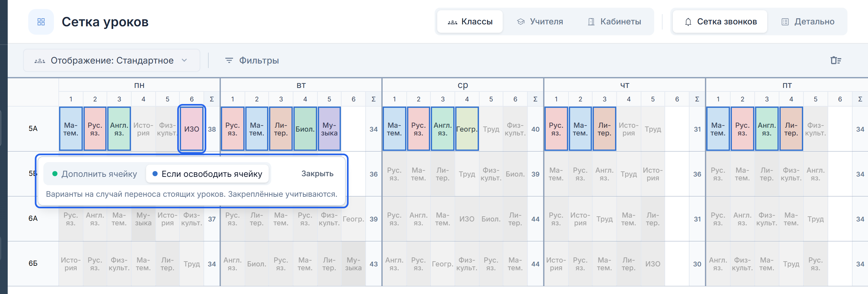
Task: Click ИЗО cell for 6А Wednesday
Action: (x=467, y=219)
